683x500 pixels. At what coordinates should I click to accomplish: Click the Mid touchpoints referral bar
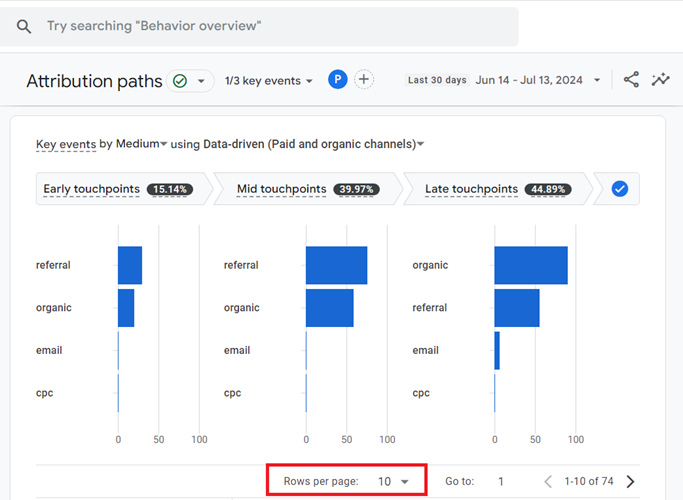336,265
